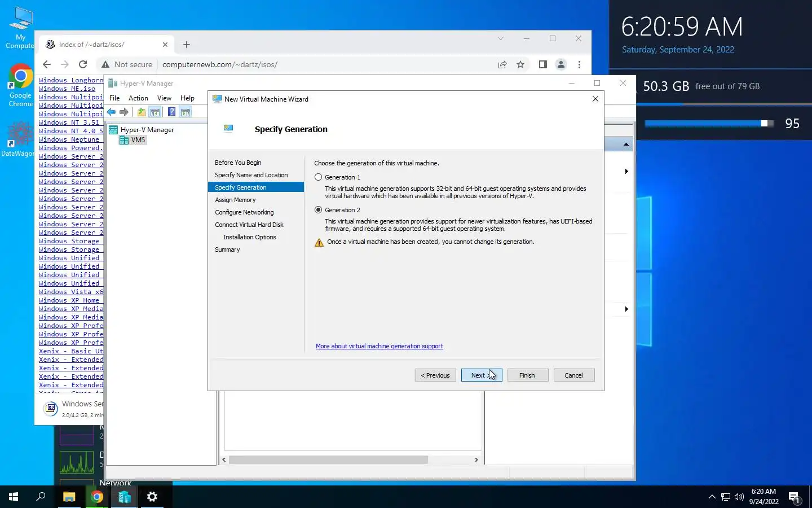Image resolution: width=812 pixels, height=508 pixels.
Task: Open My Computer desktop icon
Action: pyautogui.click(x=20, y=28)
